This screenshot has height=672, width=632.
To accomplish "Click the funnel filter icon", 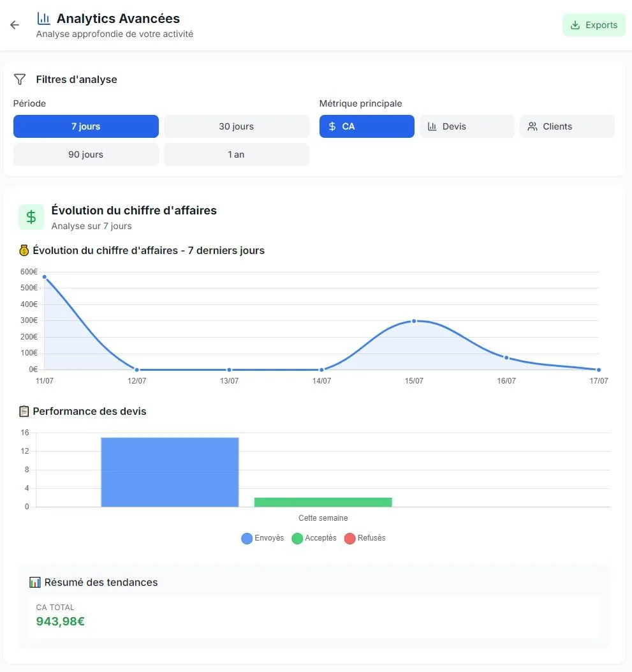I will (20, 79).
